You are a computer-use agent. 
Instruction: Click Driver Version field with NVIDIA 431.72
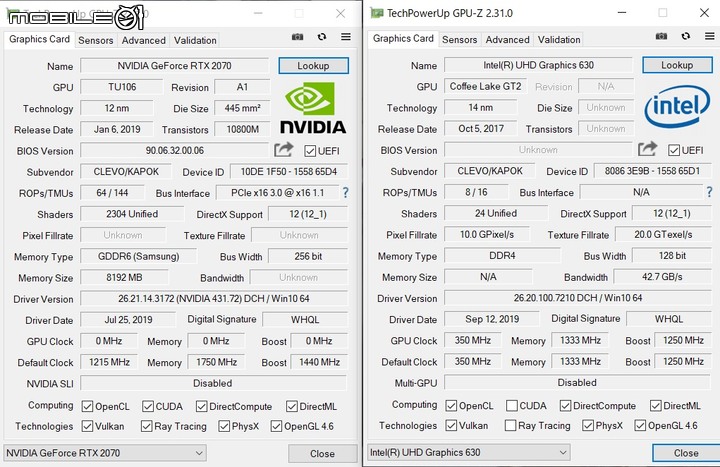214,298
